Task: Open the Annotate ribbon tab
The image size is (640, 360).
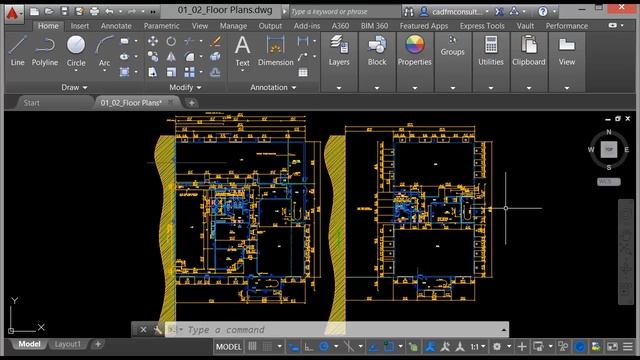Action: click(116, 26)
